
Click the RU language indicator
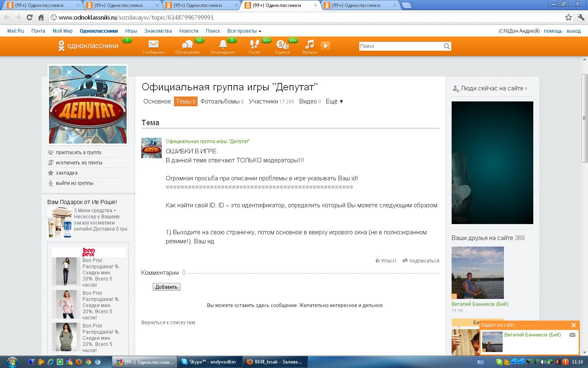coord(481,362)
